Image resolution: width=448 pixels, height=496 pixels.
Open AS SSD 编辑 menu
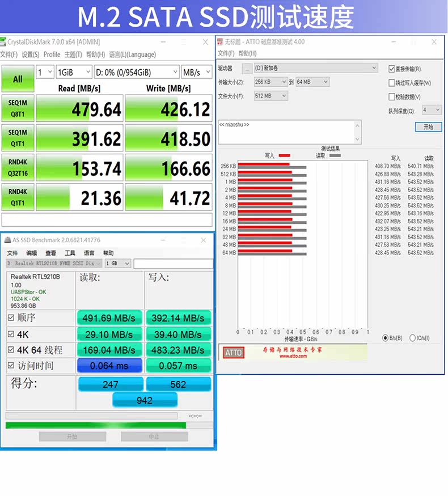tap(31, 253)
